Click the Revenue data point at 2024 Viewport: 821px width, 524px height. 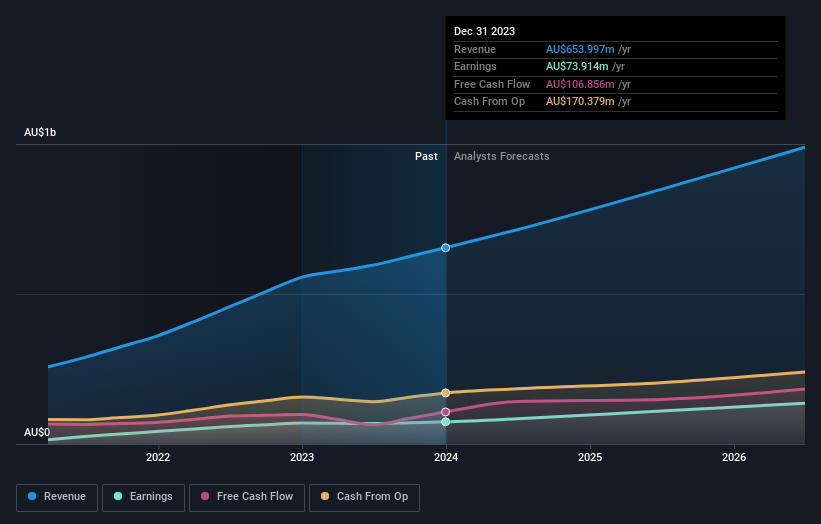pyautogui.click(x=446, y=248)
